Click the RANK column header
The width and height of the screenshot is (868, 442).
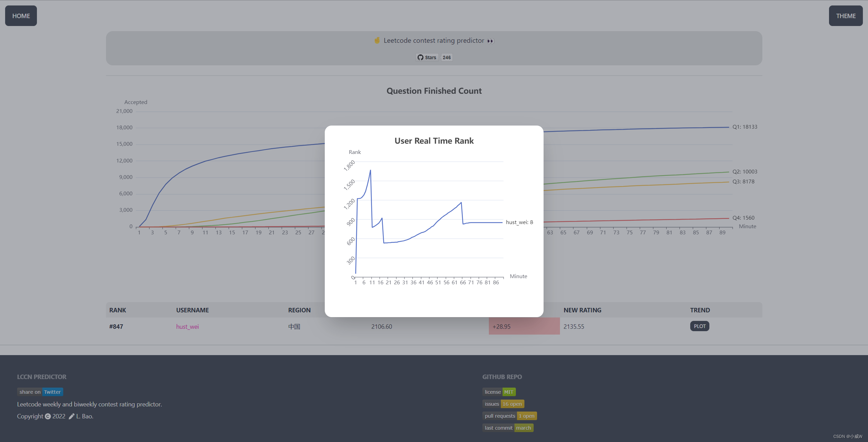(x=118, y=310)
